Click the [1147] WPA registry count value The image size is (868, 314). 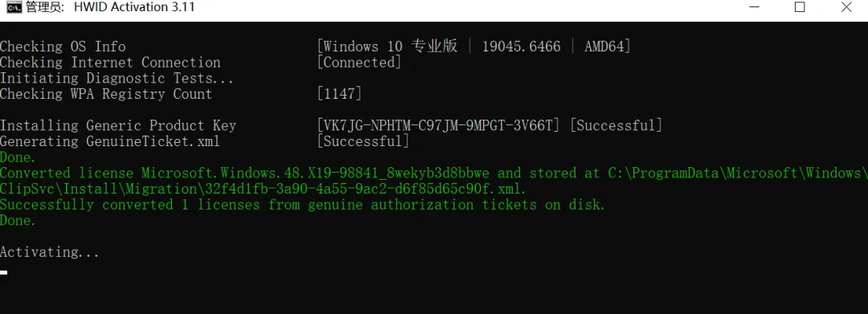point(339,94)
